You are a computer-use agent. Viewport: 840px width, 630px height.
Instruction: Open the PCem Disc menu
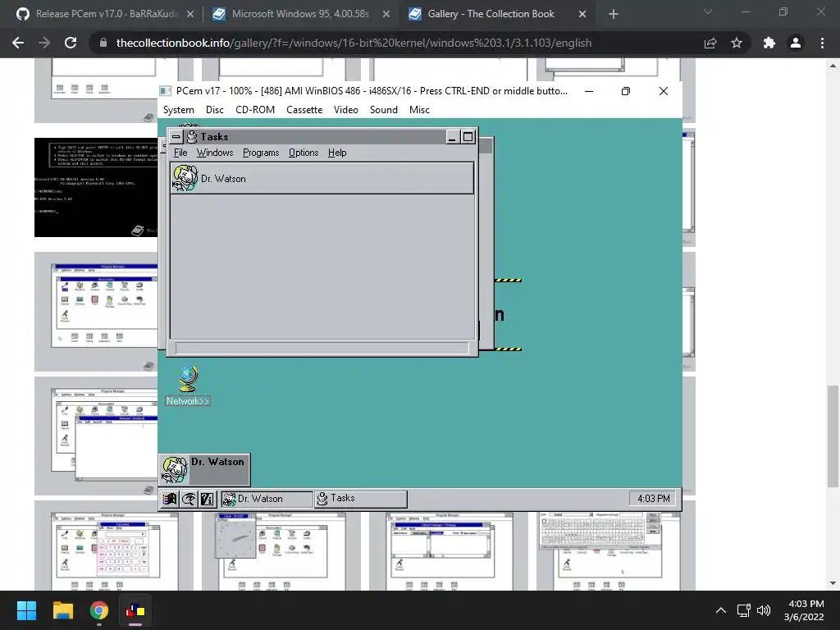pos(215,110)
